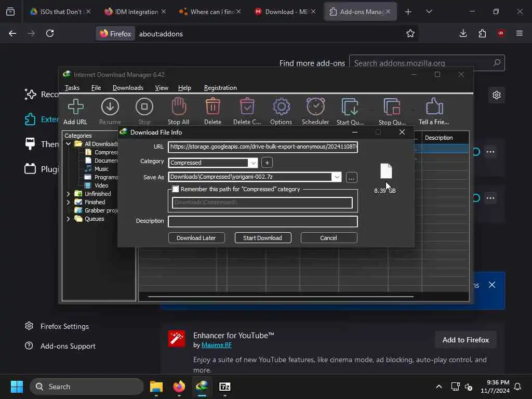Open list all tabs chevron

pos(429,12)
